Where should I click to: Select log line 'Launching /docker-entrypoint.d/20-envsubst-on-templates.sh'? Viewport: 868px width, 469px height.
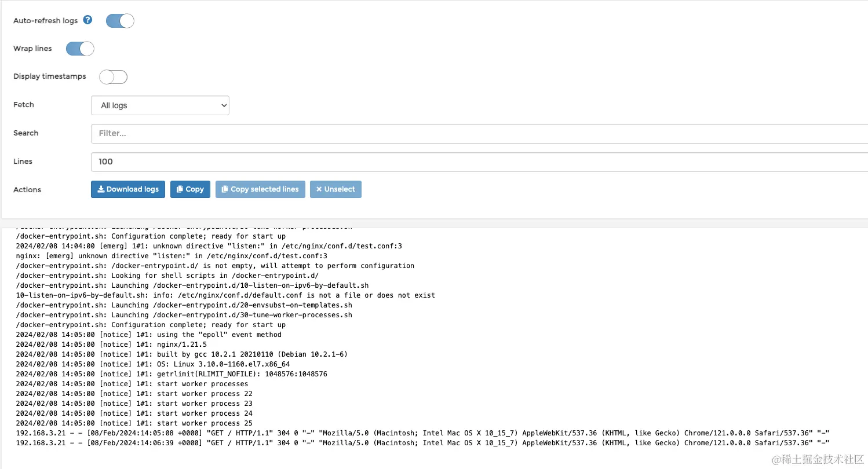tap(184, 305)
